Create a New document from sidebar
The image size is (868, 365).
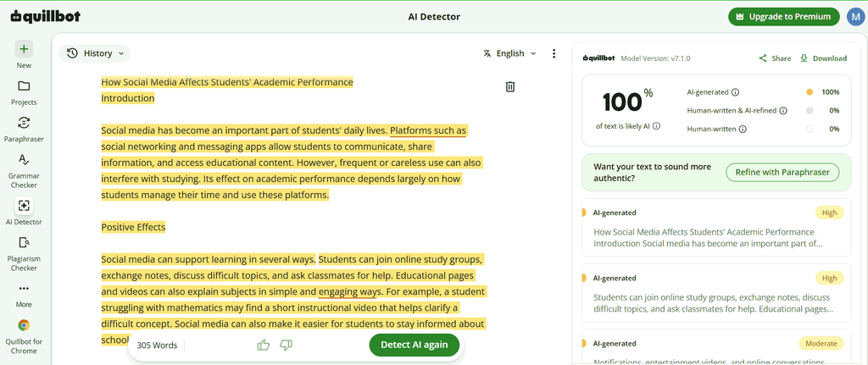tap(24, 55)
